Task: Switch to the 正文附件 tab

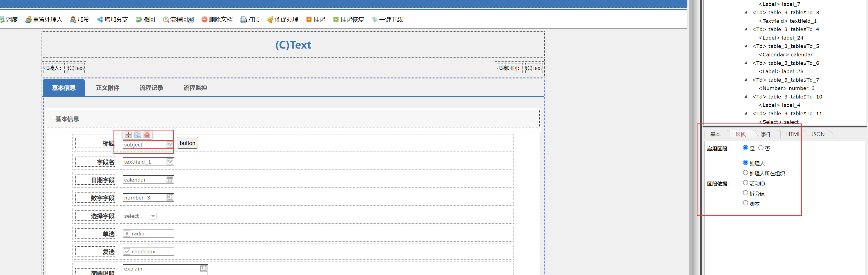Action: (108, 88)
